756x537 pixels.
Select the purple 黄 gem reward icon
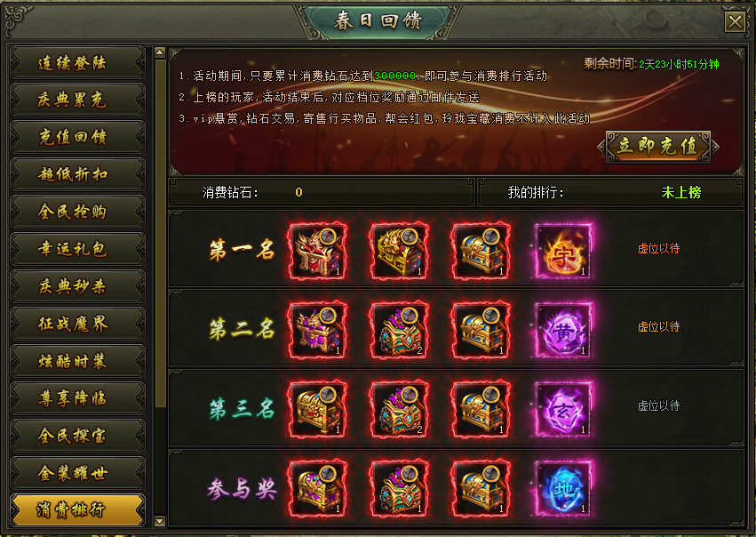tap(563, 330)
